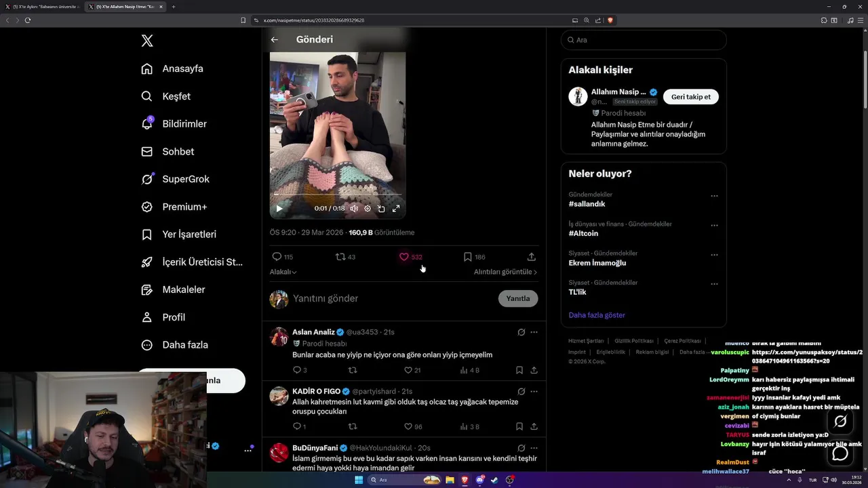The image size is (868, 488).
Task: Play the video in the post
Action: point(279,209)
